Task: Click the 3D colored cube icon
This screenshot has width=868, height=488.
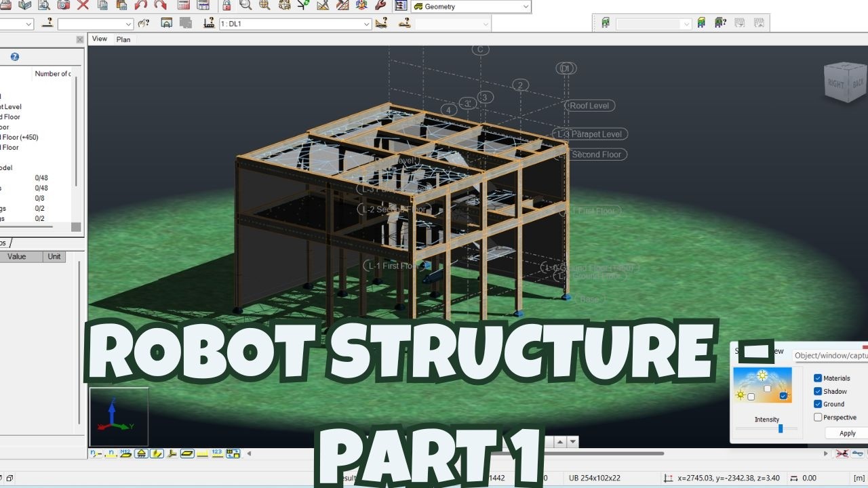Action: pyautogui.click(x=361, y=5)
